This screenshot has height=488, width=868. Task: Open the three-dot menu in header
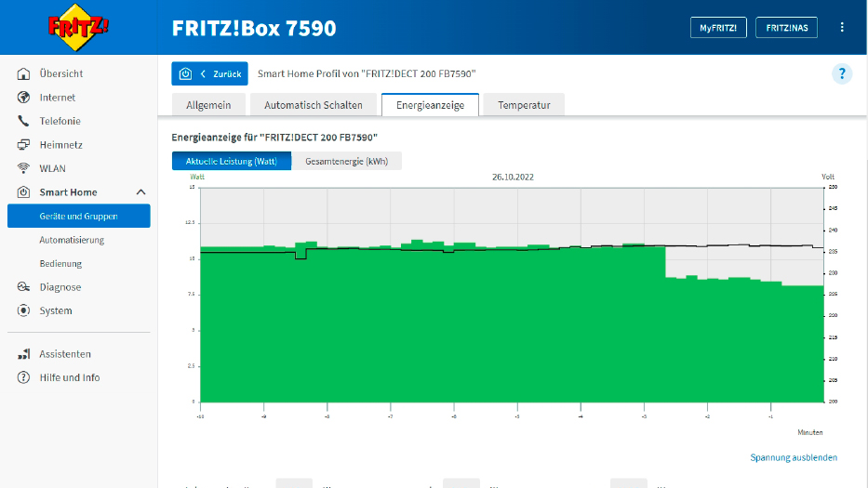(842, 27)
